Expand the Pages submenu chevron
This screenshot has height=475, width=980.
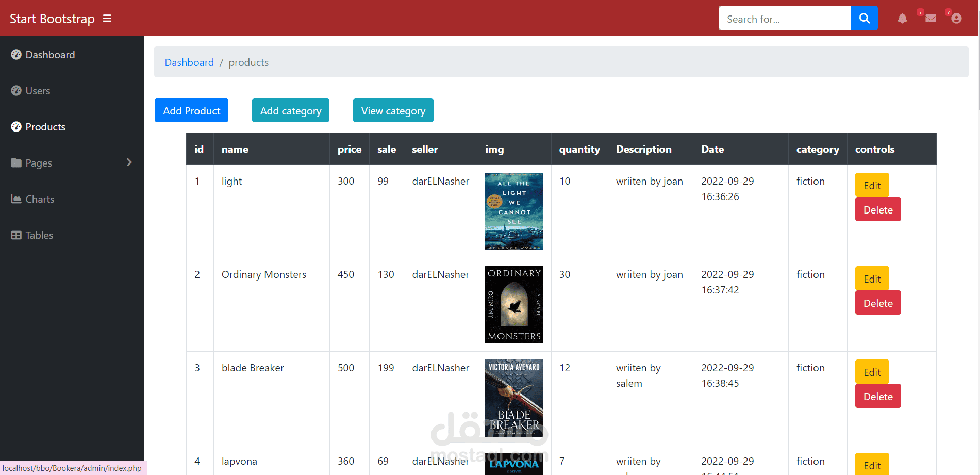click(x=129, y=162)
